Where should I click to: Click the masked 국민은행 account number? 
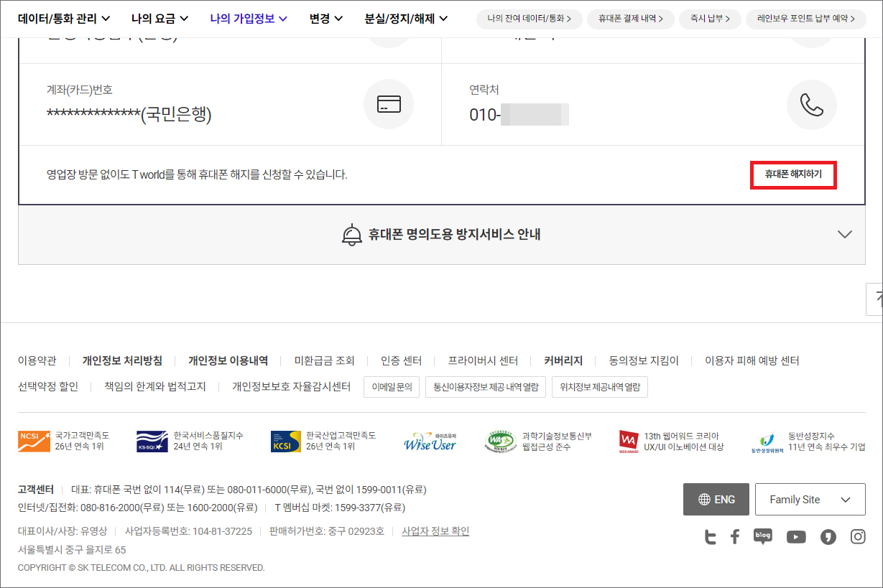tap(129, 114)
